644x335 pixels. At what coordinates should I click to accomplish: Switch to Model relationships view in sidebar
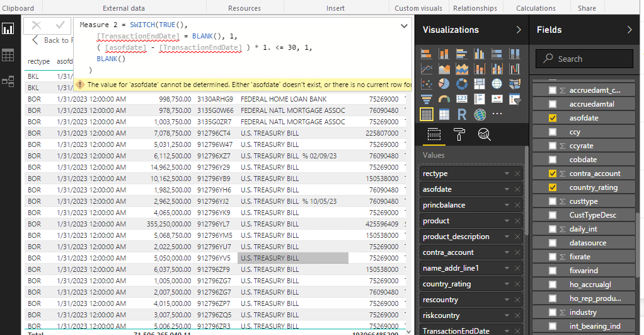[x=8, y=81]
